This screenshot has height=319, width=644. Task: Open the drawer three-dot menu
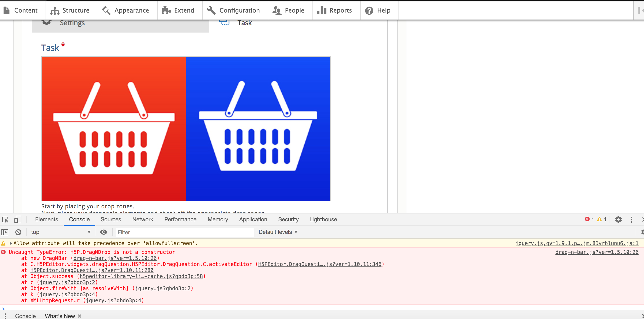point(5,316)
